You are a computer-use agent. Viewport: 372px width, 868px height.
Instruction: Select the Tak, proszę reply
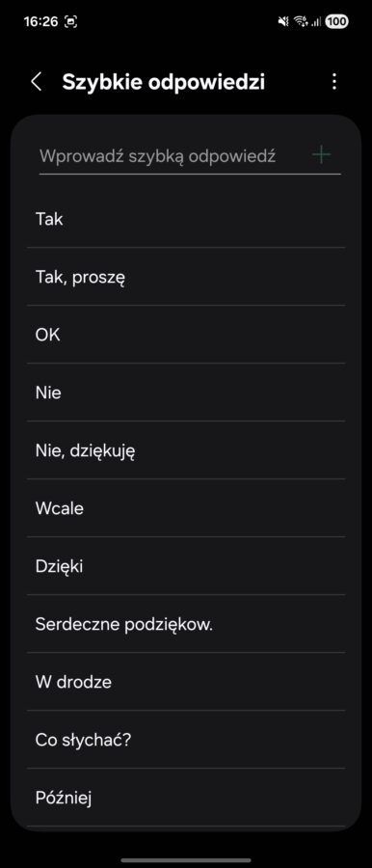(186, 277)
